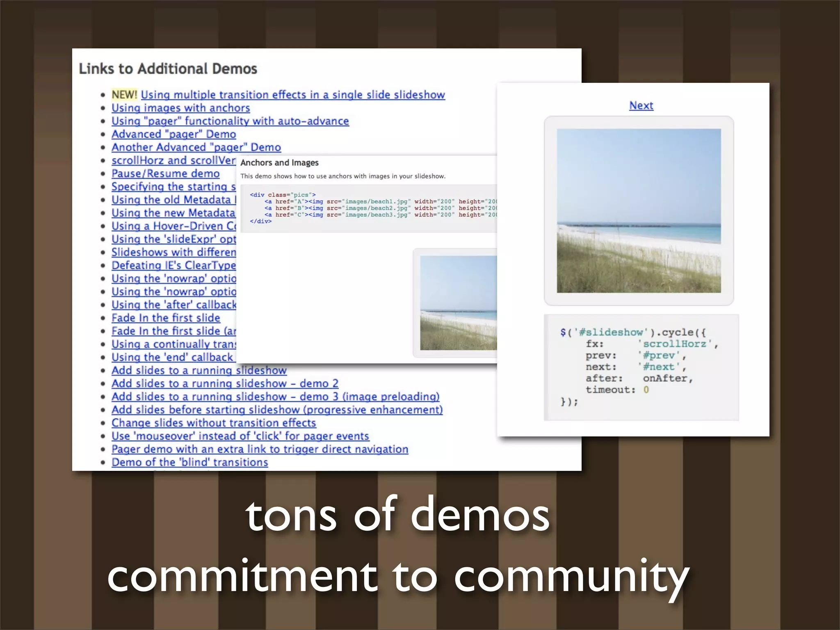Open the 'mouseover' instead of 'click' pager link
Viewport: 840px width, 630px height.
[240, 436]
